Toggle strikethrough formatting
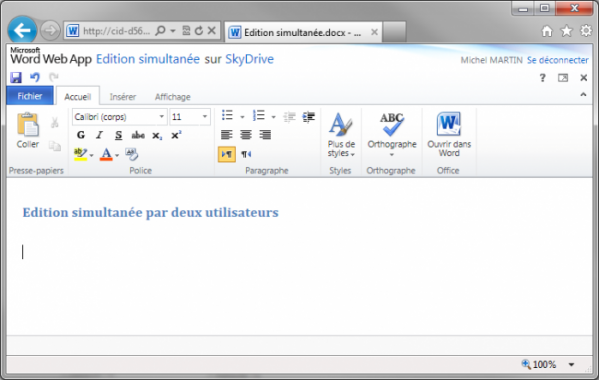Screen dimensions: 599x380 [x=138, y=135]
